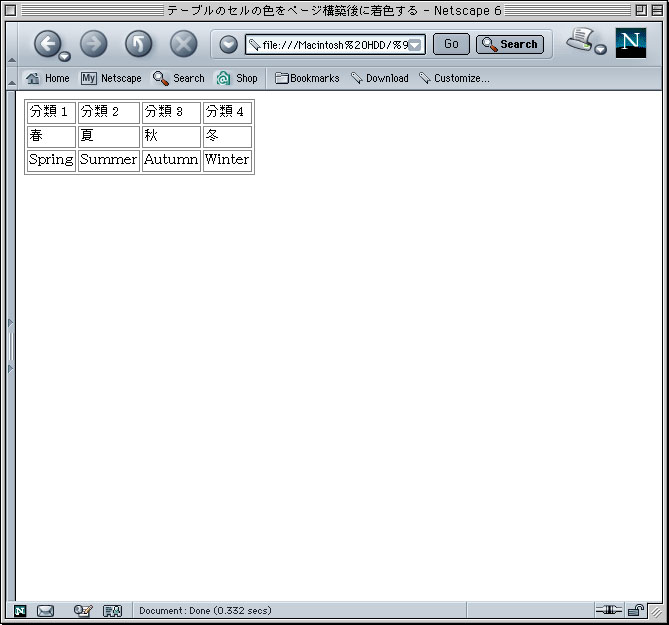
Task: Click the 春 table cell
Action: tap(51, 137)
